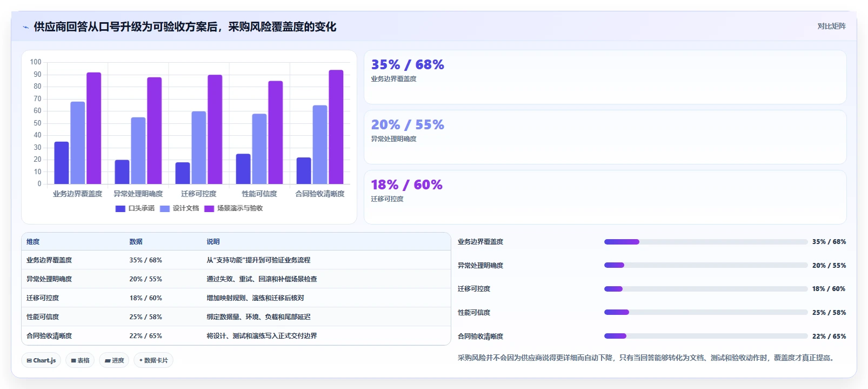Click the 口头承诺 bar for 业务边界覆盖度

coord(62,163)
